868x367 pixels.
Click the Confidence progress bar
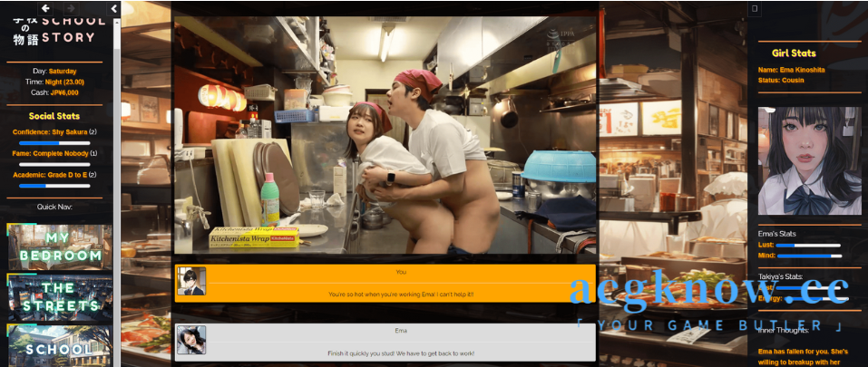pyautogui.click(x=54, y=142)
